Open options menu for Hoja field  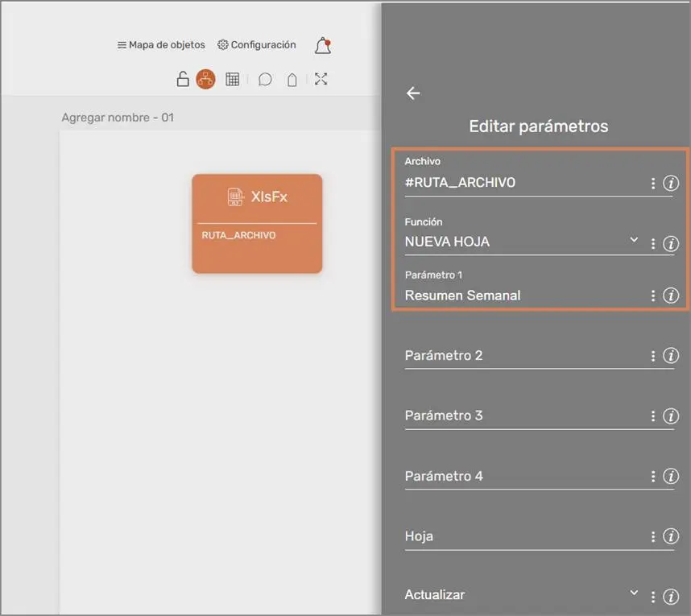653,537
